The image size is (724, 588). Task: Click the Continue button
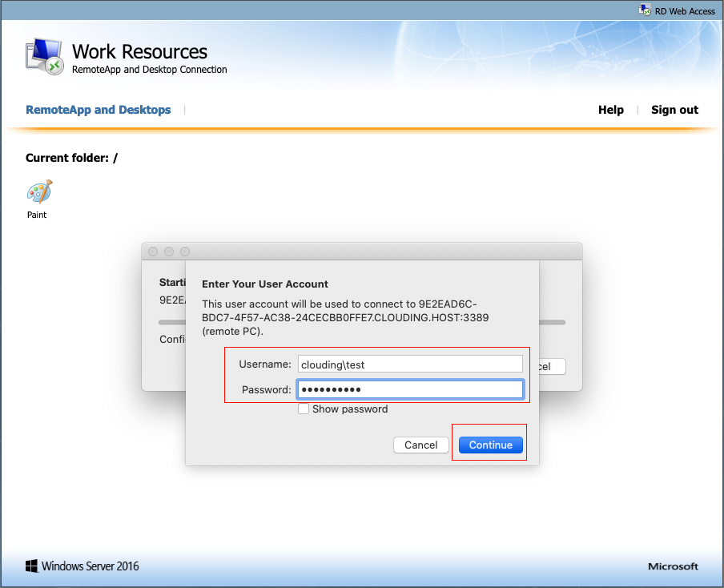(x=491, y=445)
